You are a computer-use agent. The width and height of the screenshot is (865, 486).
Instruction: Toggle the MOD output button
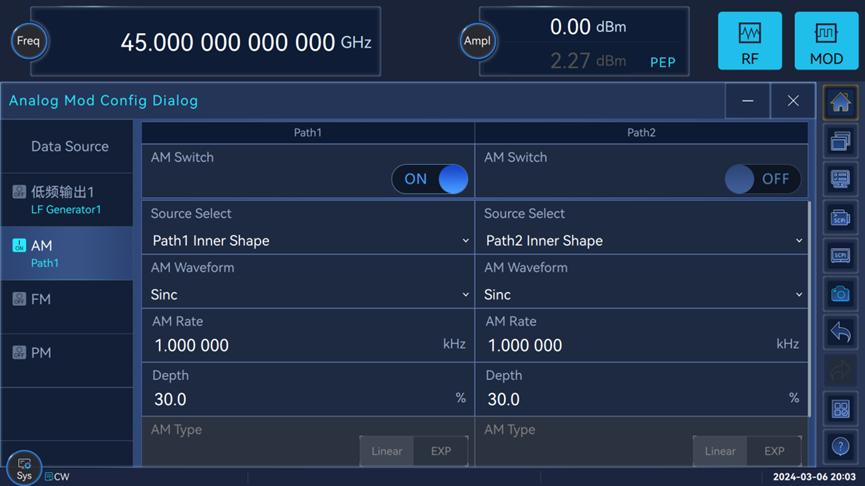[826, 41]
